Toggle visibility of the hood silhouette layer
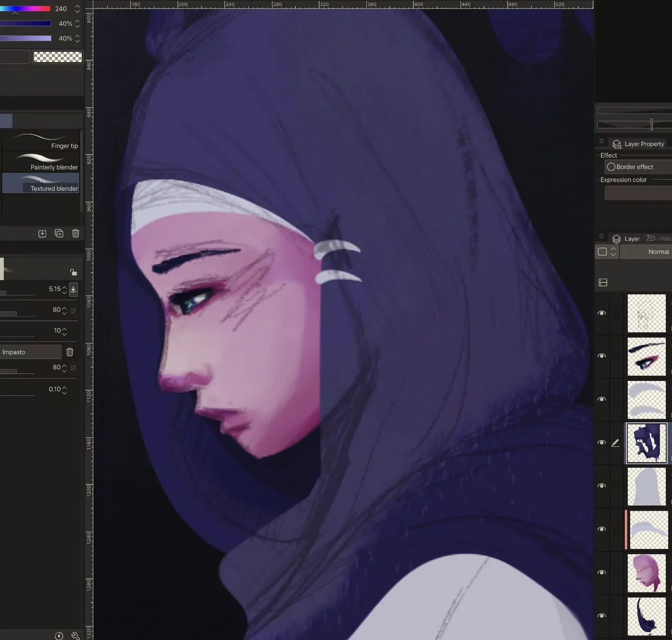 click(602, 486)
